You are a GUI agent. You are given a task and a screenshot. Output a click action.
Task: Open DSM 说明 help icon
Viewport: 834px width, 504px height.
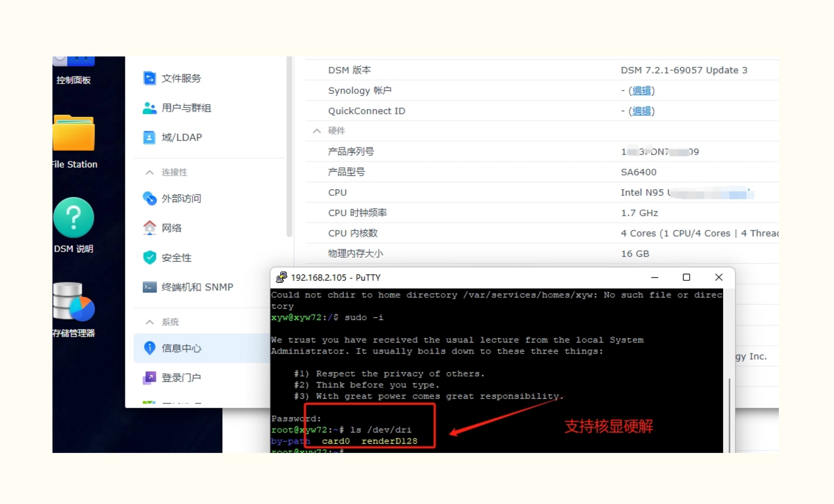point(73,218)
